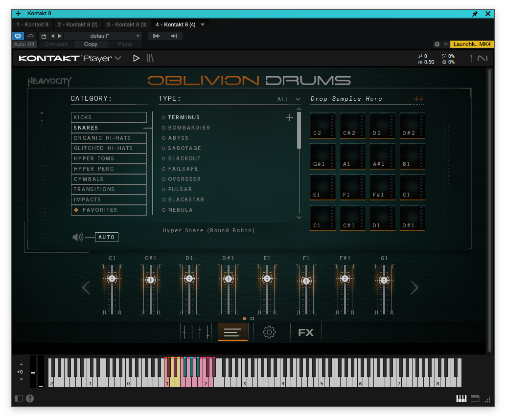Click the window view toggle icon
The image size is (506, 420).
(475, 398)
